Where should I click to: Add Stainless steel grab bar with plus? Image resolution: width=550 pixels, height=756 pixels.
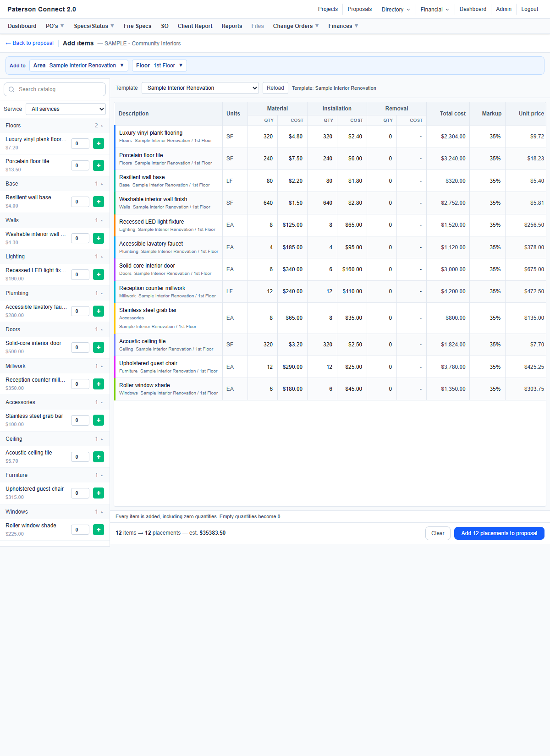[x=99, y=420]
